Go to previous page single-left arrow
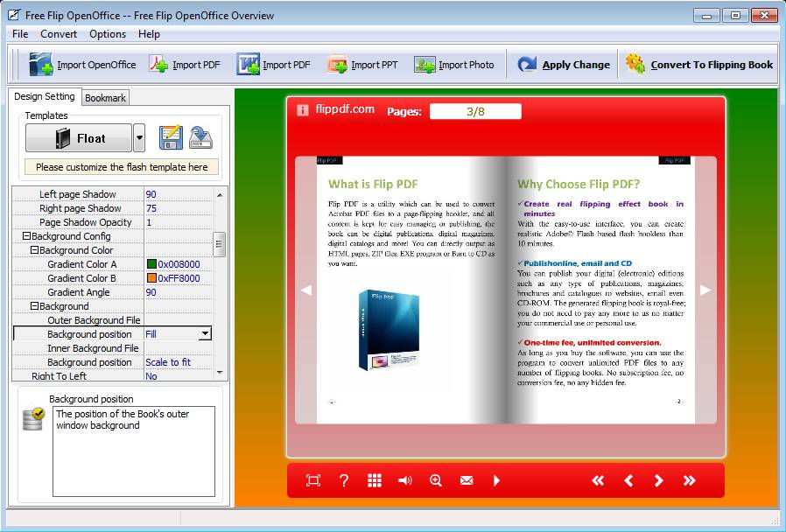 tap(628, 480)
